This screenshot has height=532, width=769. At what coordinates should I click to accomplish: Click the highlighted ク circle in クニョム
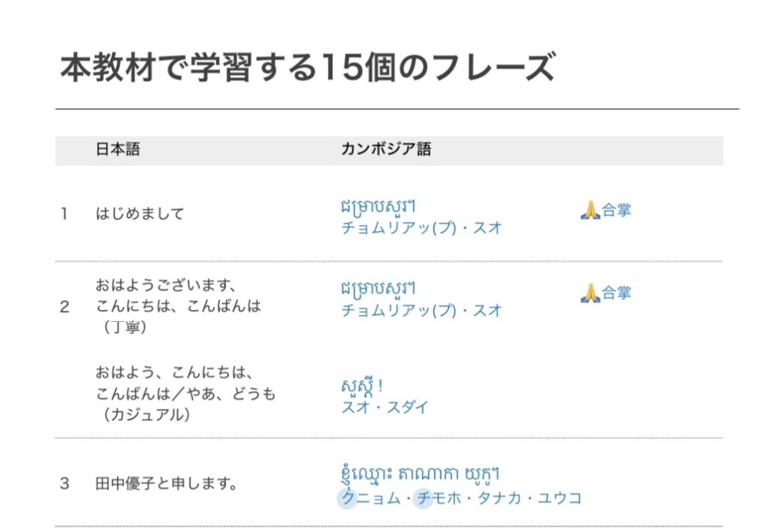[348, 499]
